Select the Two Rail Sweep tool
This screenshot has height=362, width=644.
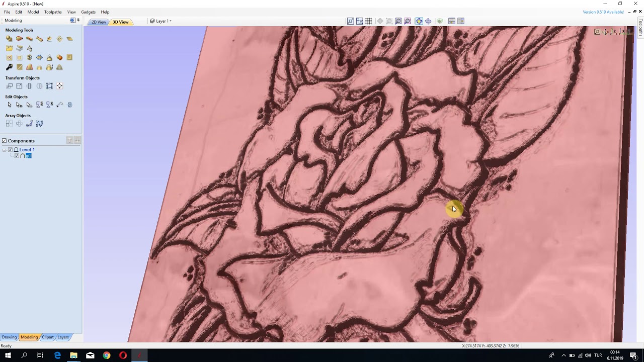[x=19, y=39]
